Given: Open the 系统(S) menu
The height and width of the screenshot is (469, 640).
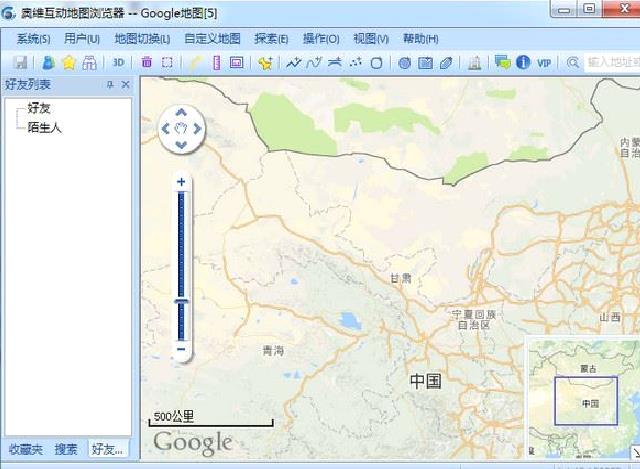Looking at the screenshot, I should pyautogui.click(x=33, y=39).
